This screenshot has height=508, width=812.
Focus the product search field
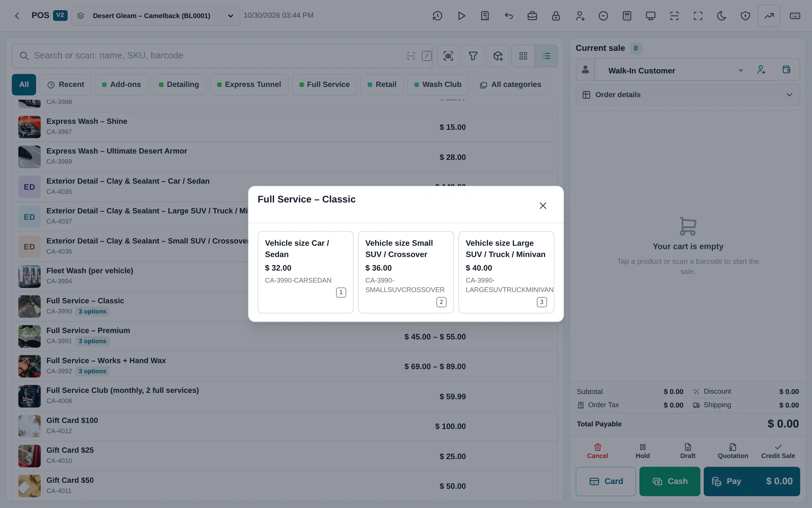point(222,56)
